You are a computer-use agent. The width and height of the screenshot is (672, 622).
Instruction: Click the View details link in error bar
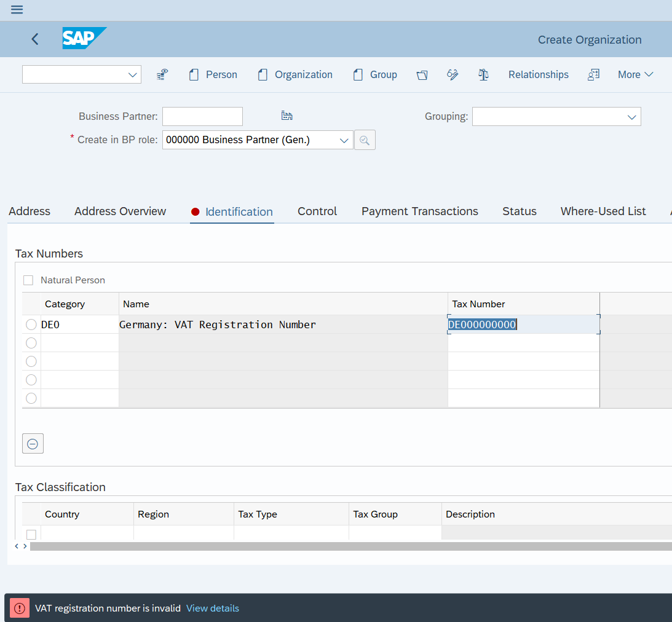pyautogui.click(x=213, y=608)
